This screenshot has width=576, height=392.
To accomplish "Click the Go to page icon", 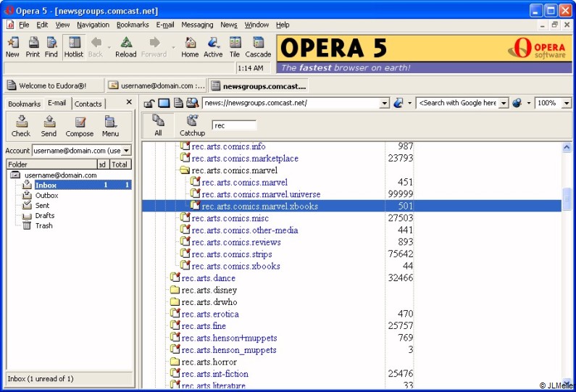I will coord(398,103).
